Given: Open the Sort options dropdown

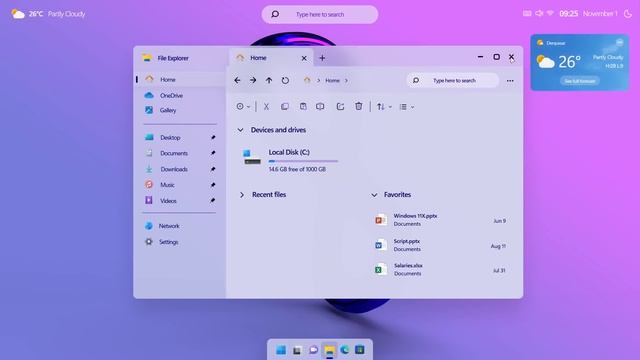Looking at the screenshot, I should pos(384,107).
